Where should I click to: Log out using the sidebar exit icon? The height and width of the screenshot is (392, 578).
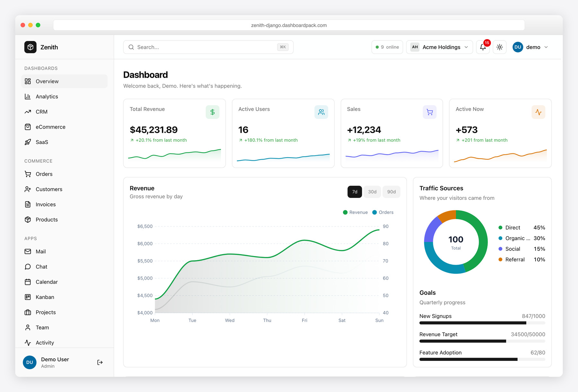click(100, 362)
